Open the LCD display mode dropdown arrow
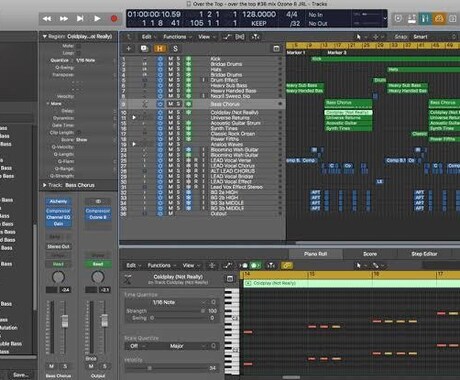Viewport: 460px width, 380px height. click(x=385, y=18)
